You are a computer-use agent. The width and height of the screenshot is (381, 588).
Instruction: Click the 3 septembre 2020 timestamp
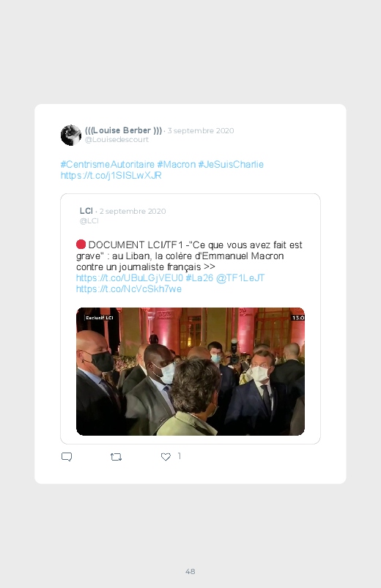click(x=201, y=130)
